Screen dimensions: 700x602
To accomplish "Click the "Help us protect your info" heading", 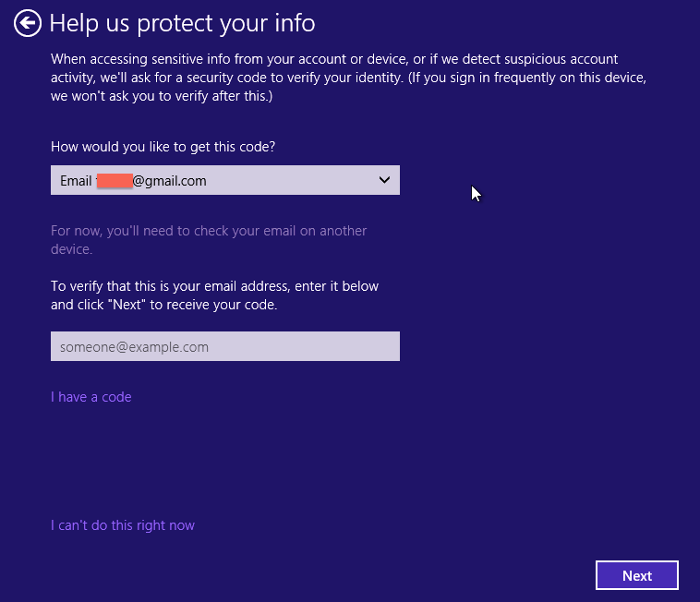I will click(x=182, y=23).
